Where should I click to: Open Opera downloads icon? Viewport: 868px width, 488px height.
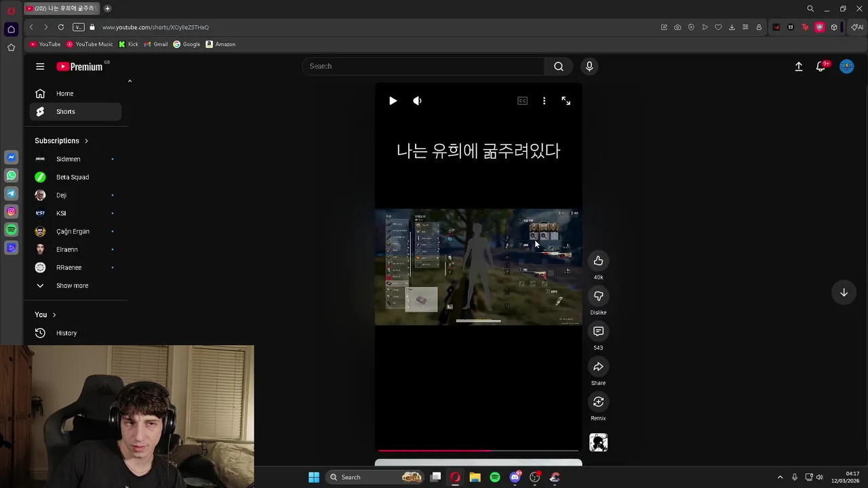[x=732, y=27]
